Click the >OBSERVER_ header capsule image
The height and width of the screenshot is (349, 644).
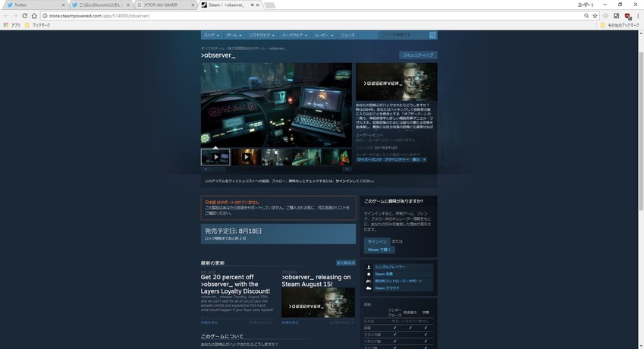pos(397,82)
